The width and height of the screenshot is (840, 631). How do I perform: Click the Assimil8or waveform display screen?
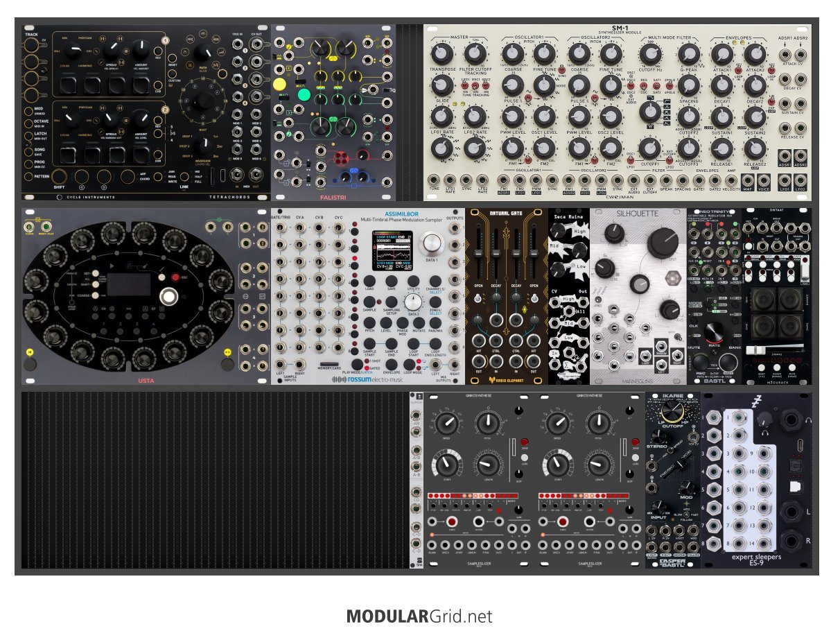(x=392, y=250)
